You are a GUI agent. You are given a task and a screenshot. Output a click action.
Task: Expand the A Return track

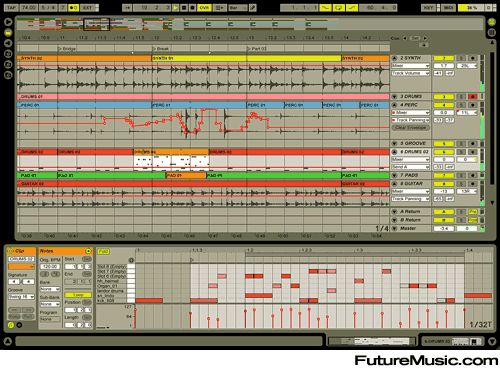pyautogui.click(x=394, y=212)
